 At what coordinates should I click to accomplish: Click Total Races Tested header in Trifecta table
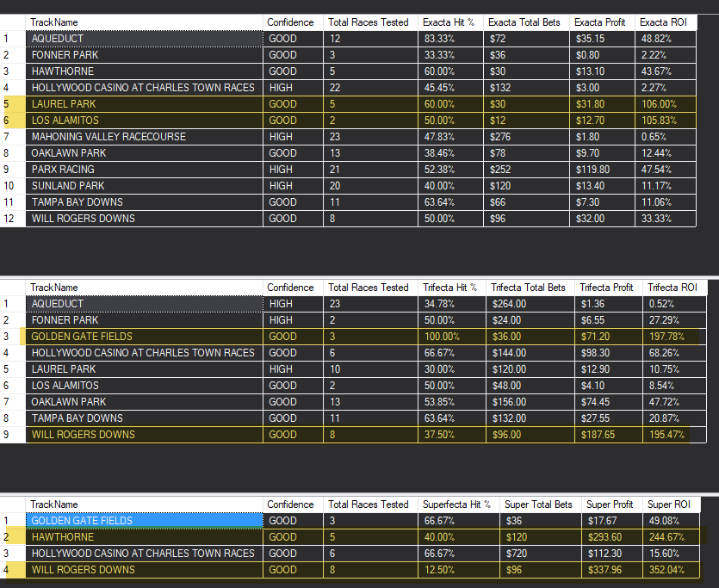click(x=370, y=288)
